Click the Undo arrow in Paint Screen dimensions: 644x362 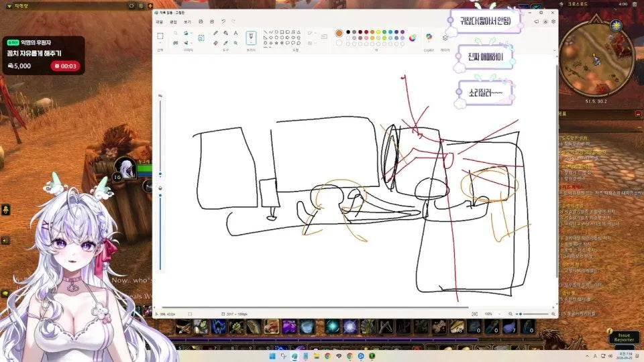(x=223, y=21)
